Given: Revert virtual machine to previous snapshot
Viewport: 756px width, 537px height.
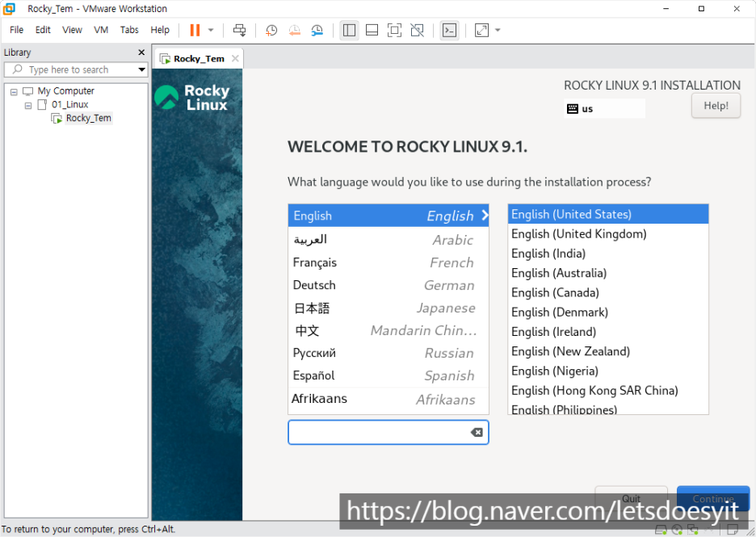Looking at the screenshot, I should [295, 31].
